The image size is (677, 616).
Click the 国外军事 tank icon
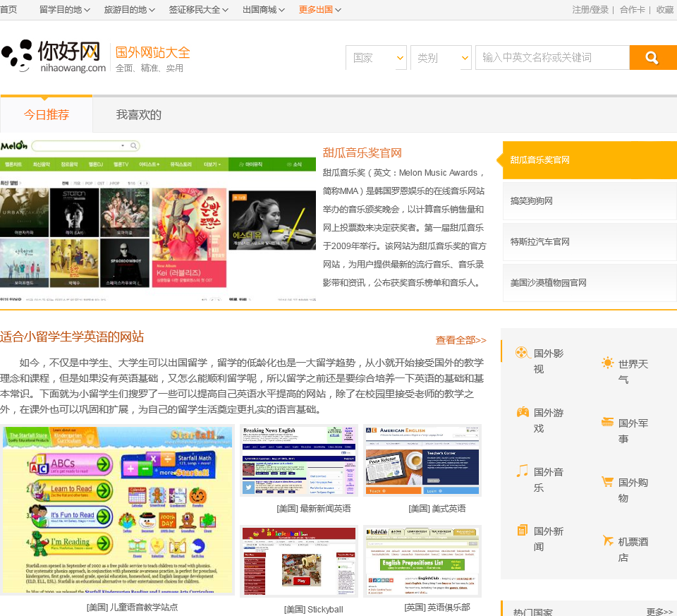click(x=607, y=422)
